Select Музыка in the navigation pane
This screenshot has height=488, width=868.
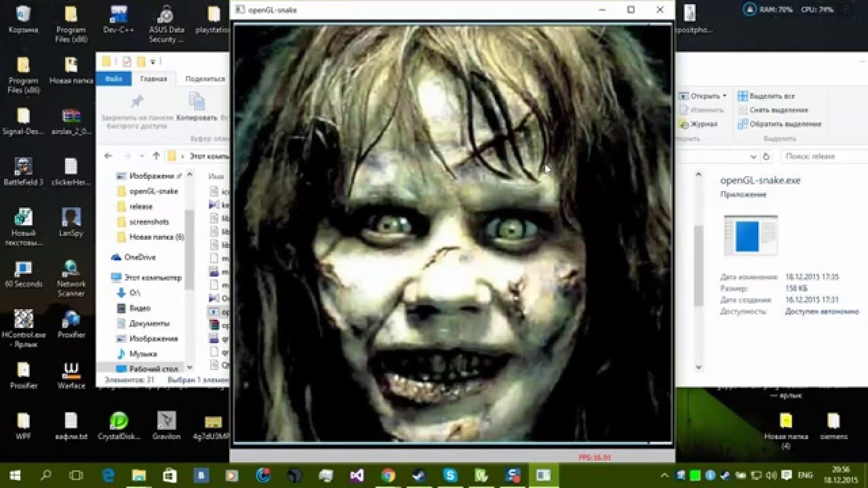[136, 354]
